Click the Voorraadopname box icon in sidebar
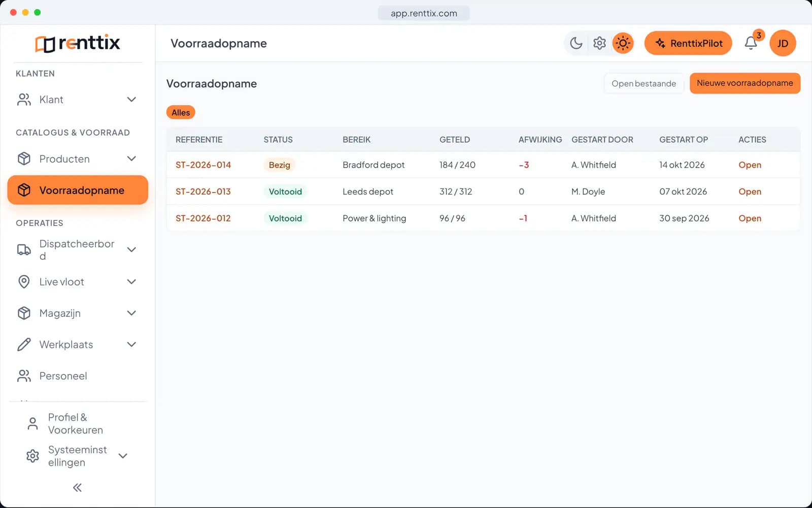Screen dimensions: 812x508 [24, 190]
